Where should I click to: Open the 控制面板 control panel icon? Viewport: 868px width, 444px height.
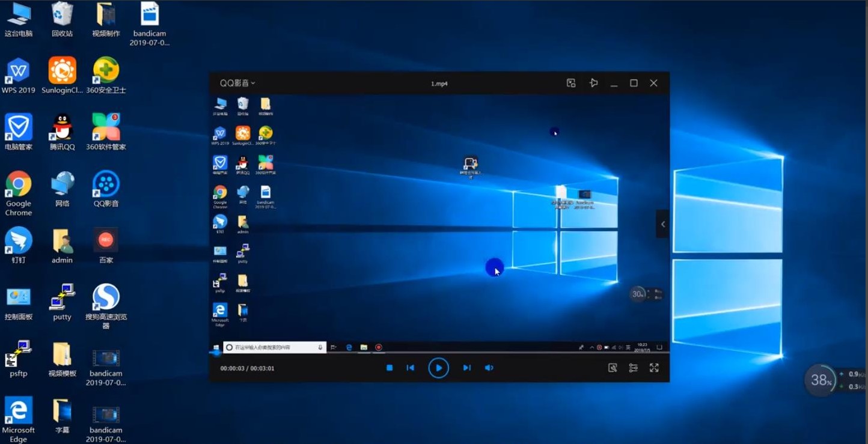(19, 303)
